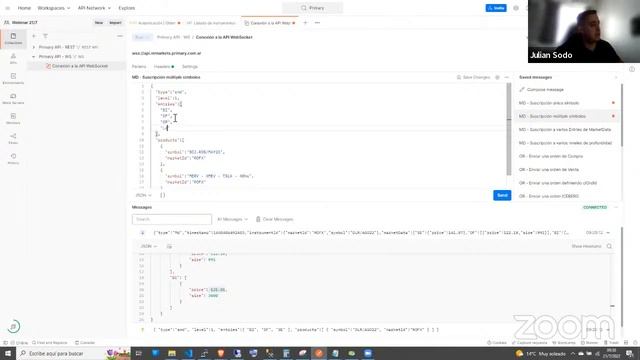Viewport: 640px width, 360px height.
Task: Click the beautify braces icon
Action: (162, 195)
